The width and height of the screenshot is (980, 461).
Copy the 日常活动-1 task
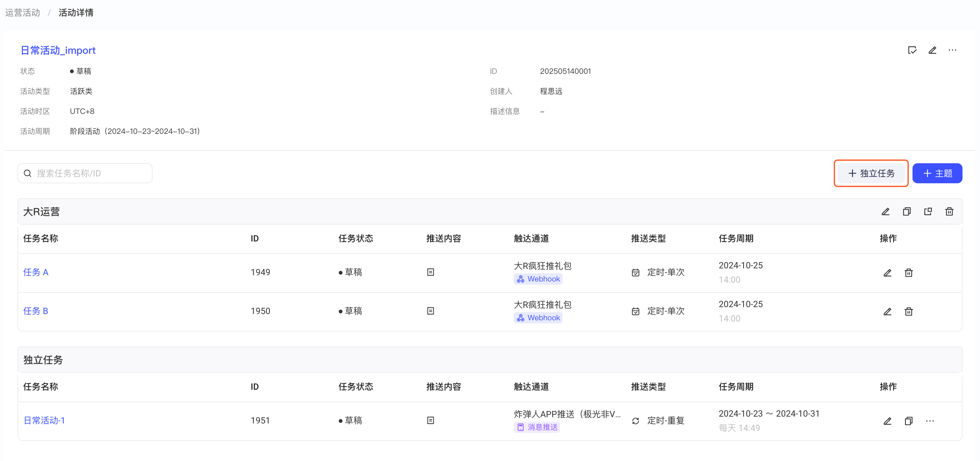pos(908,421)
